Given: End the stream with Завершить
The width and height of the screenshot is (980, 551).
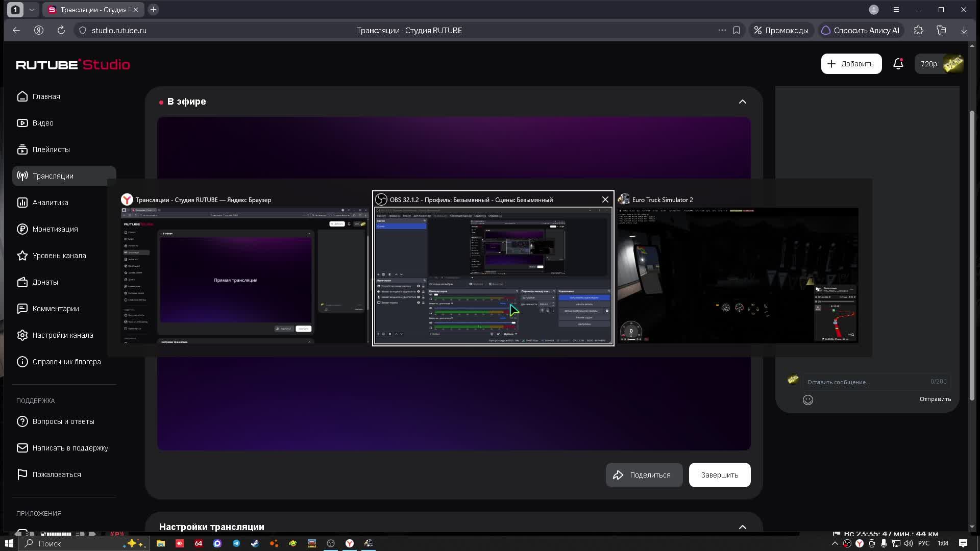Looking at the screenshot, I should [720, 475].
